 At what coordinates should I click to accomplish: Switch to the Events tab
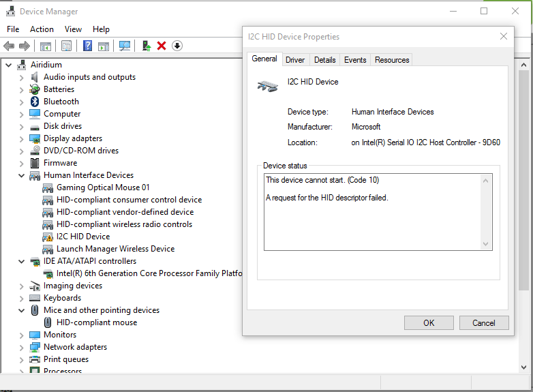coord(355,60)
